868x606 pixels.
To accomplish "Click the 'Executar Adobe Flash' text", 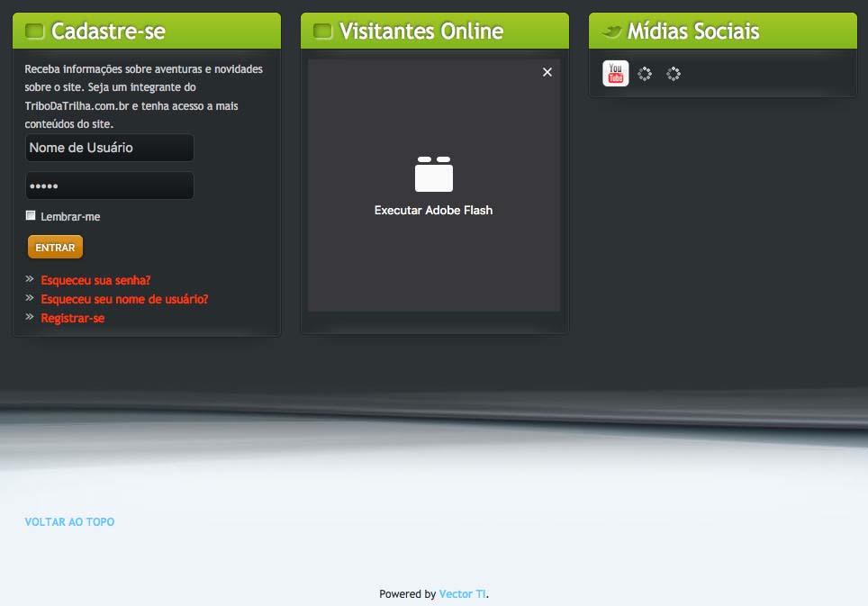I will click(433, 211).
